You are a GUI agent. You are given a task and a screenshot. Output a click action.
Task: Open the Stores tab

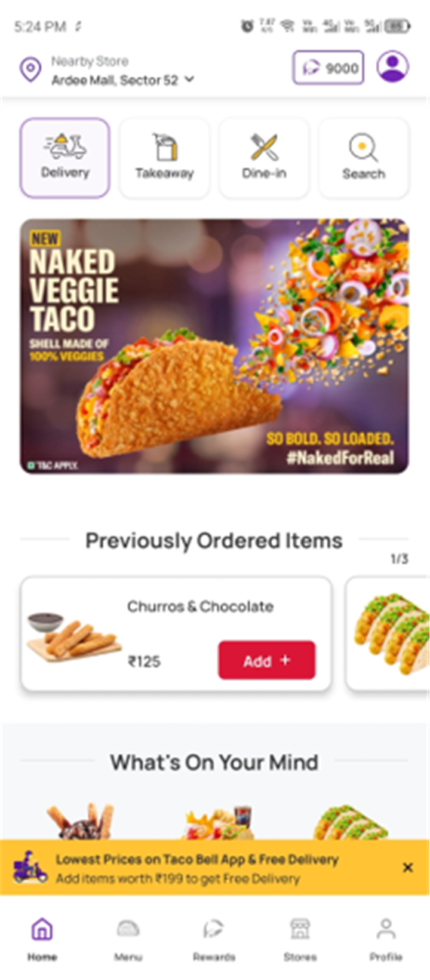coord(300,939)
